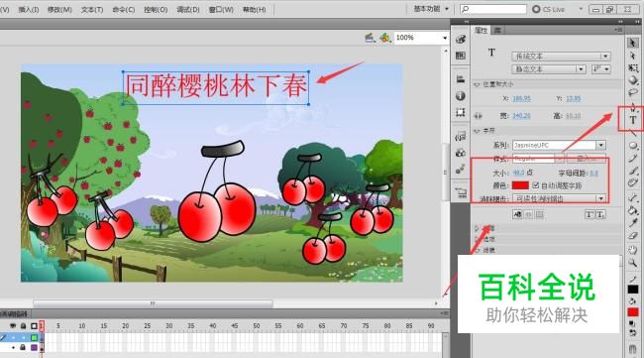Open the workspace switcher dropdown
This screenshot has height=358, width=644.
pyautogui.click(x=431, y=9)
